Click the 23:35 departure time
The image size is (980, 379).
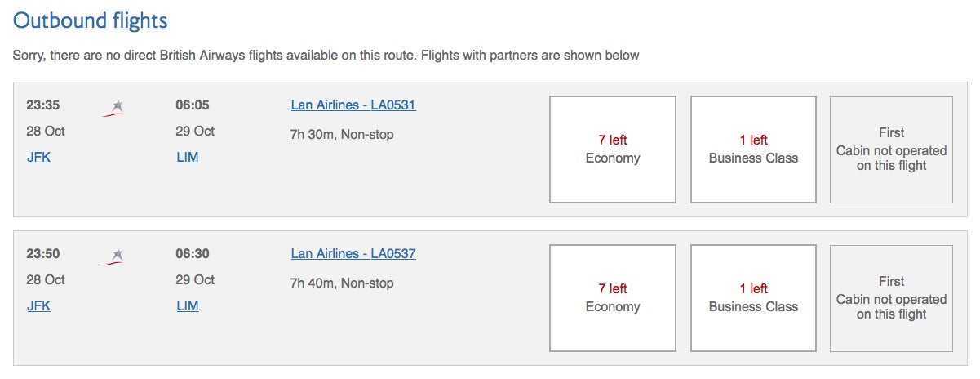tap(43, 105)
